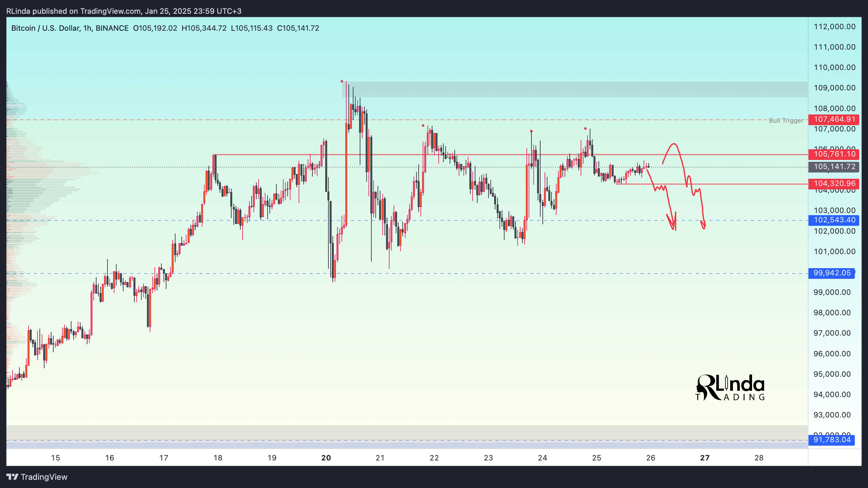Screen dimensions: 868x488
Task: Click the blue 91,783.04 price label
Action: pos(831,440)
